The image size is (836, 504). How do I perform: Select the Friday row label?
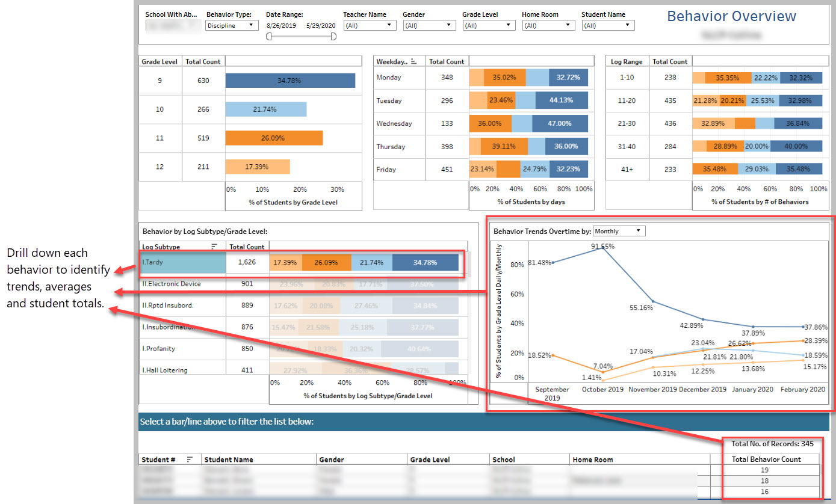(386, 170)
